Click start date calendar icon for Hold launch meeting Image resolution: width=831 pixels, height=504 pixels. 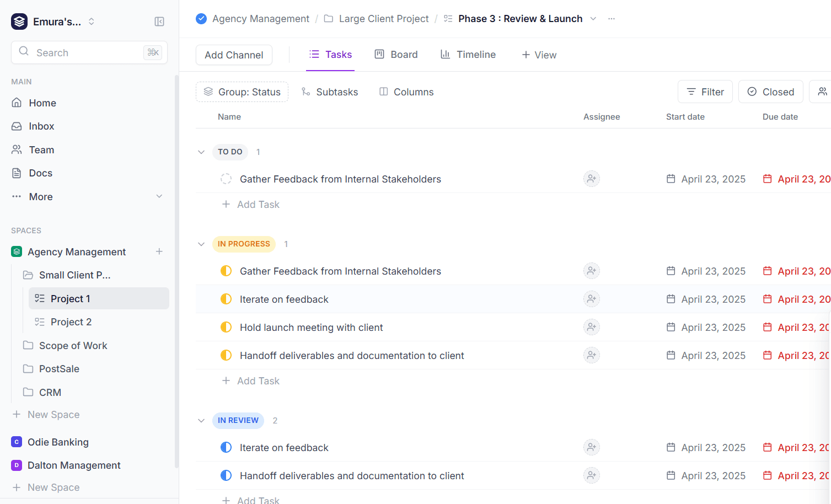coord(671,327)
